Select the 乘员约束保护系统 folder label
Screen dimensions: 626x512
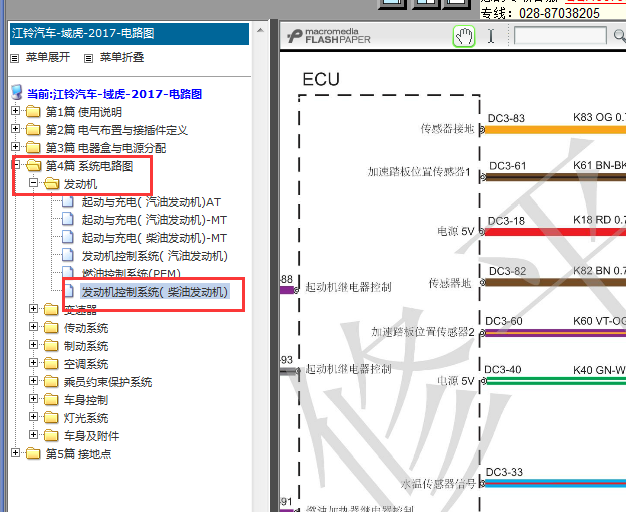point(108,382)
